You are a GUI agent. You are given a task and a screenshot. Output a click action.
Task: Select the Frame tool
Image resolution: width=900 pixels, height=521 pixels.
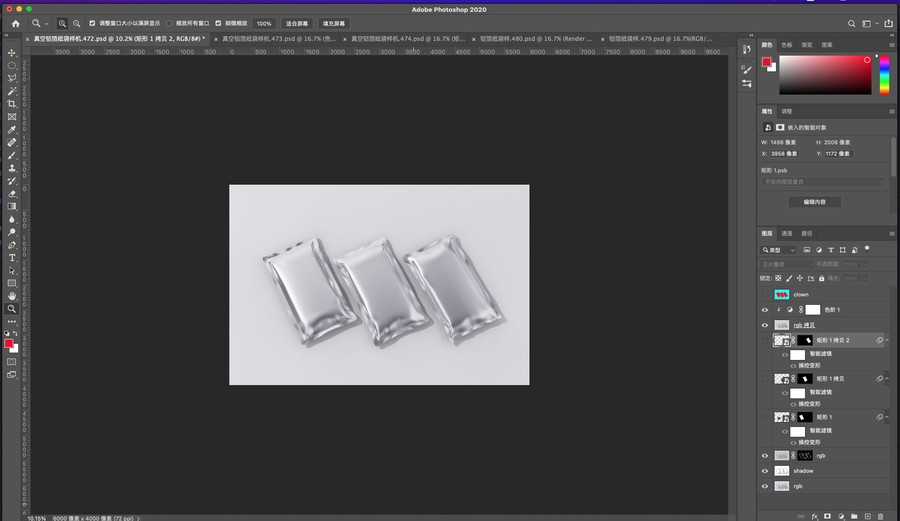tap(11, 116)
